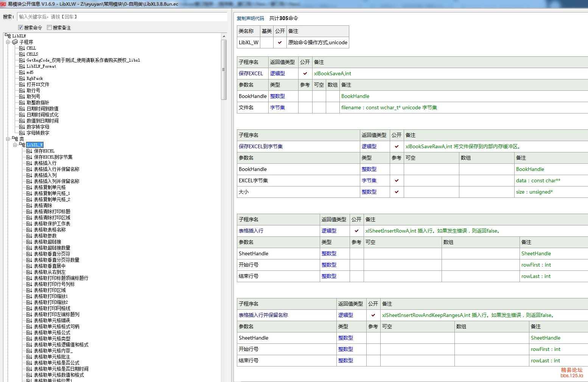
Task: Click the 类 class group icon
Action: (15, 139)
